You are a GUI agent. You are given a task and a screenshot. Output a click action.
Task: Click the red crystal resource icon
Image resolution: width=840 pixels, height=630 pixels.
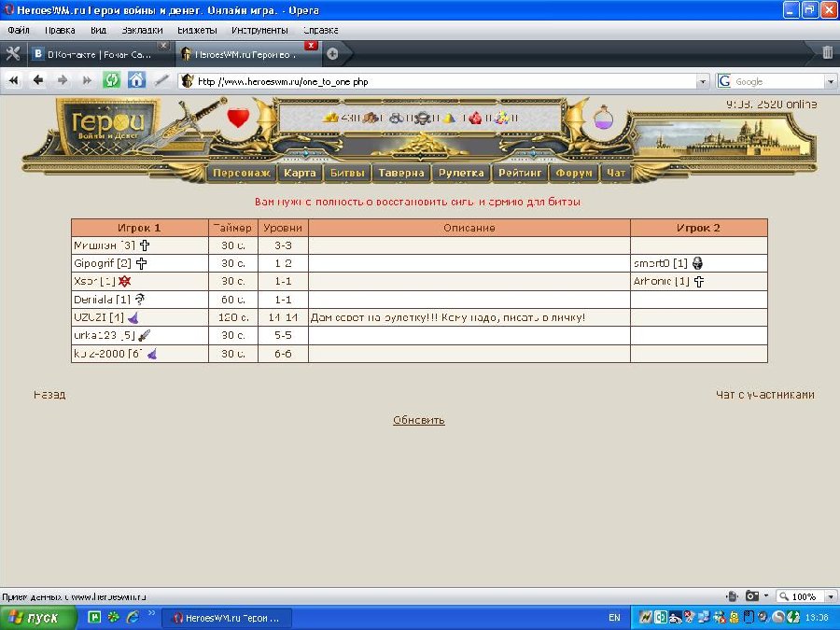click(475, 118)
